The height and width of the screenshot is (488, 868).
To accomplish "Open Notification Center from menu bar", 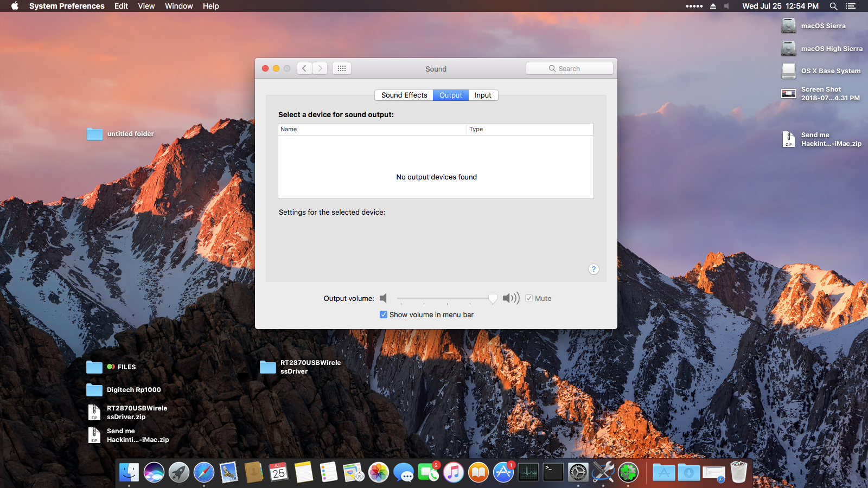I will [x=851, y=6].
